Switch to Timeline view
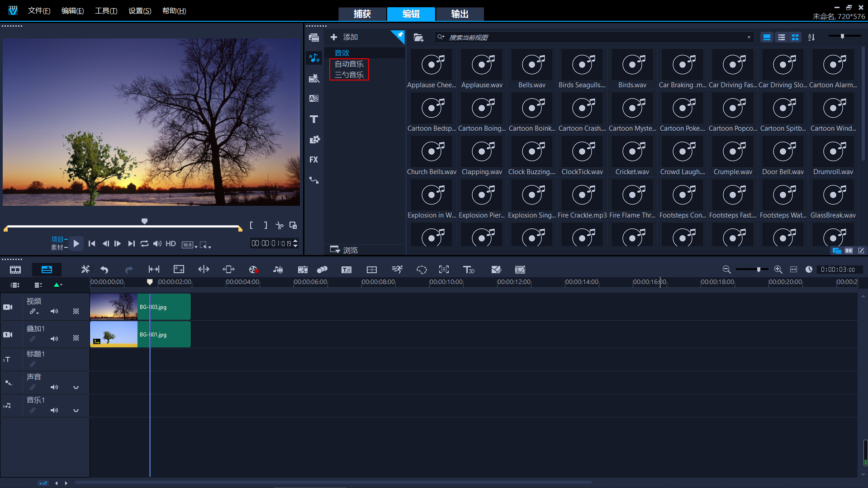Screen dimensions: 868x488 [47, 270]
